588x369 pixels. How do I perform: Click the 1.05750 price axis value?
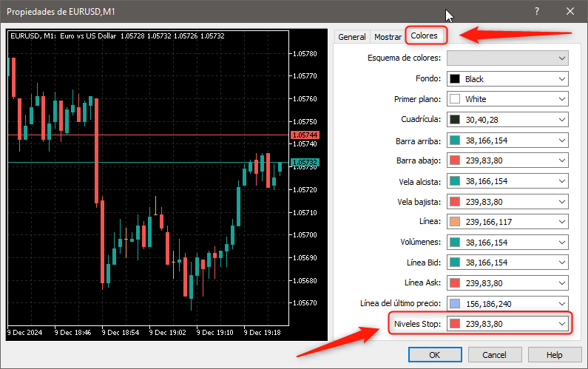click(x=305, y=122)
